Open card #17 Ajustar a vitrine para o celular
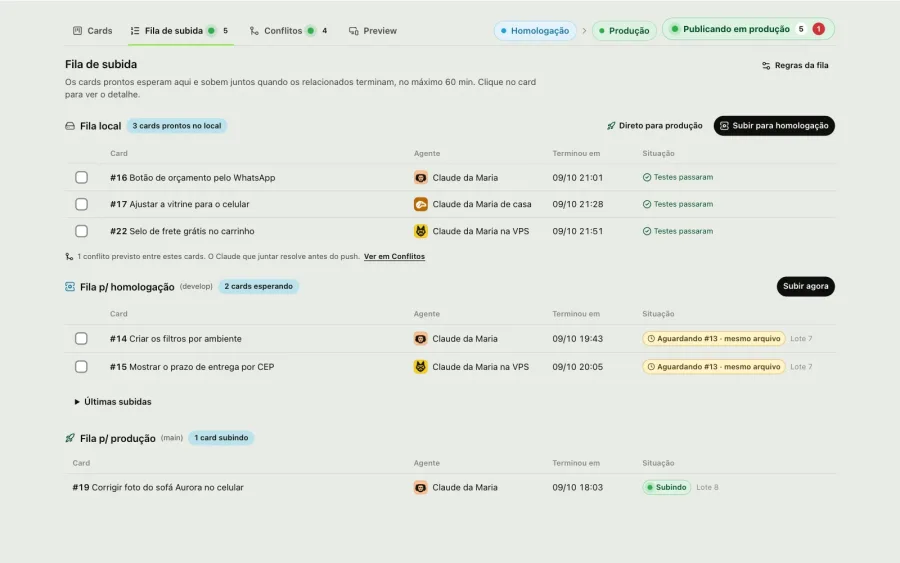900x563 pixels. point(180,204)
